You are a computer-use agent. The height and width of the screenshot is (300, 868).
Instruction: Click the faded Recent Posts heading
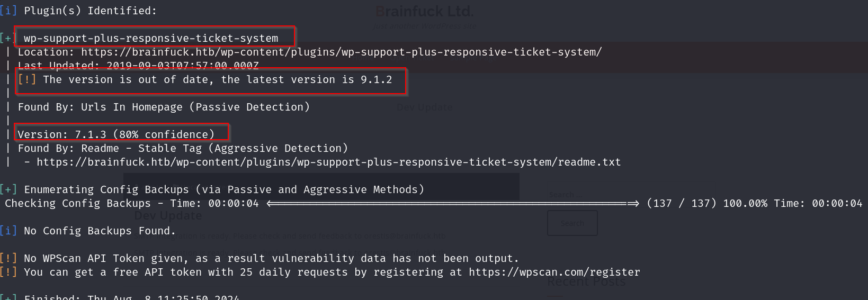[x=586, y=282]
